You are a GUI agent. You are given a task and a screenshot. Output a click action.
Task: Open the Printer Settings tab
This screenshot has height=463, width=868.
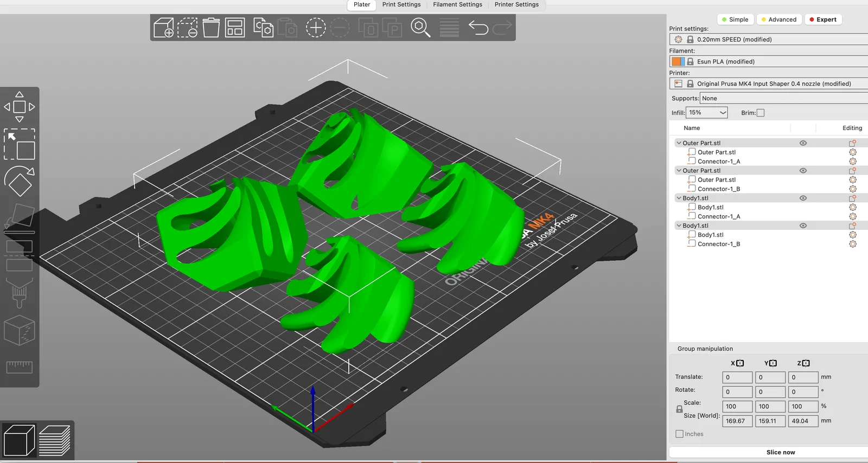[516, 5]
